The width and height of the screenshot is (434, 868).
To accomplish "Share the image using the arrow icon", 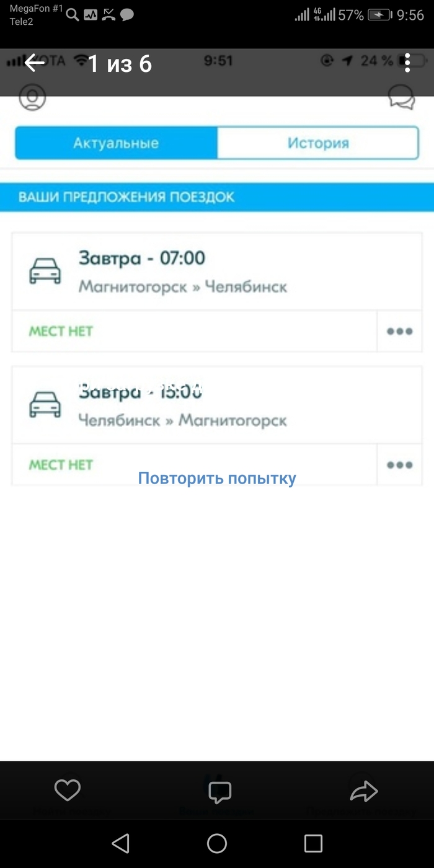I will [x=364, y=790].
